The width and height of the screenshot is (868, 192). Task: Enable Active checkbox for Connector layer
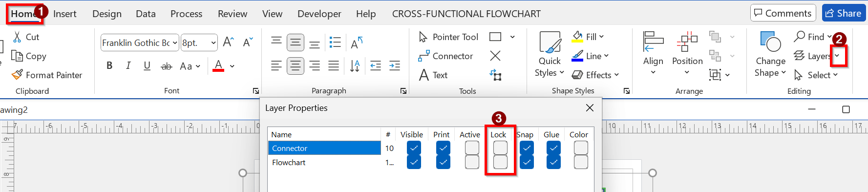click(x=472, y=148)
